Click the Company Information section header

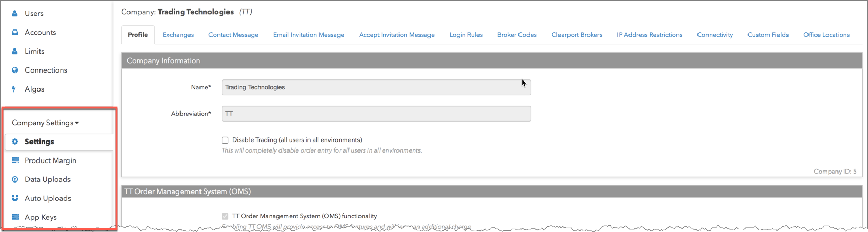click(x=492, y=60)
